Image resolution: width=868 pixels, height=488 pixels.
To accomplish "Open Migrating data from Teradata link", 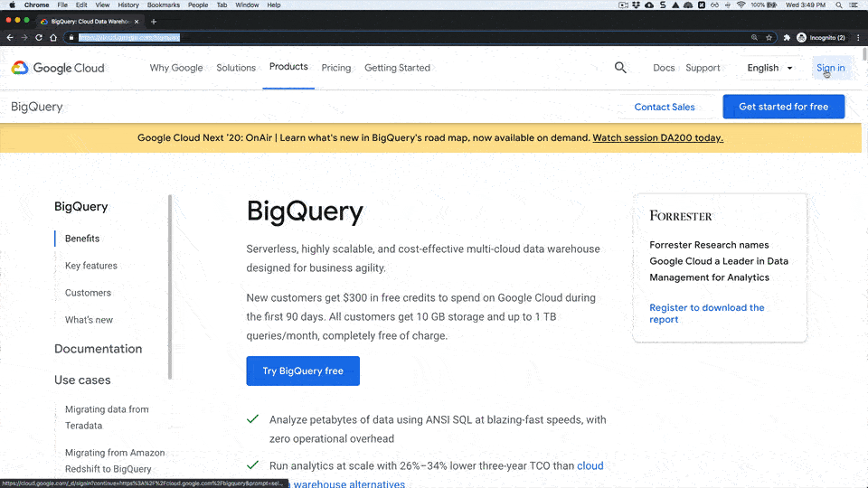I will pyautogui.click(x=107, y=418).
